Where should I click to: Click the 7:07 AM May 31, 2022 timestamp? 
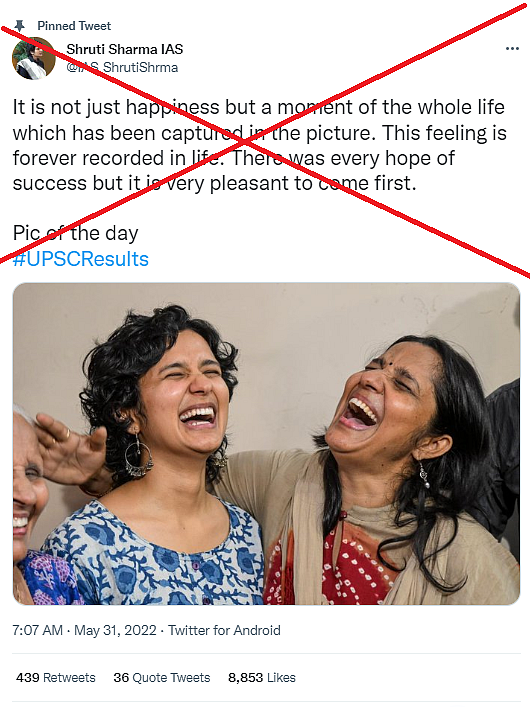click(x=84, y=630)
